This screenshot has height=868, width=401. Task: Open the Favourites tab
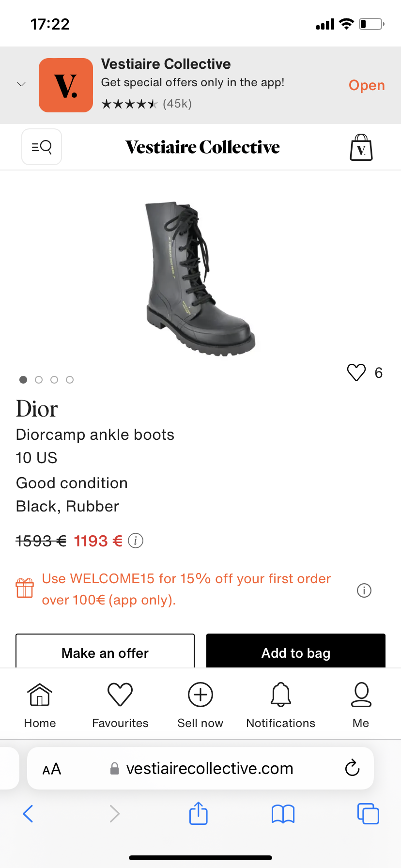(120, 705)
